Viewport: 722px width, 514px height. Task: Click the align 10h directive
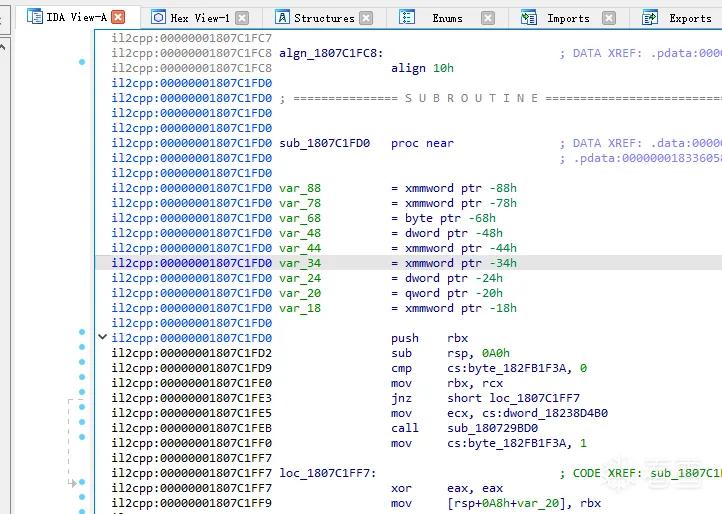(422, 68)
